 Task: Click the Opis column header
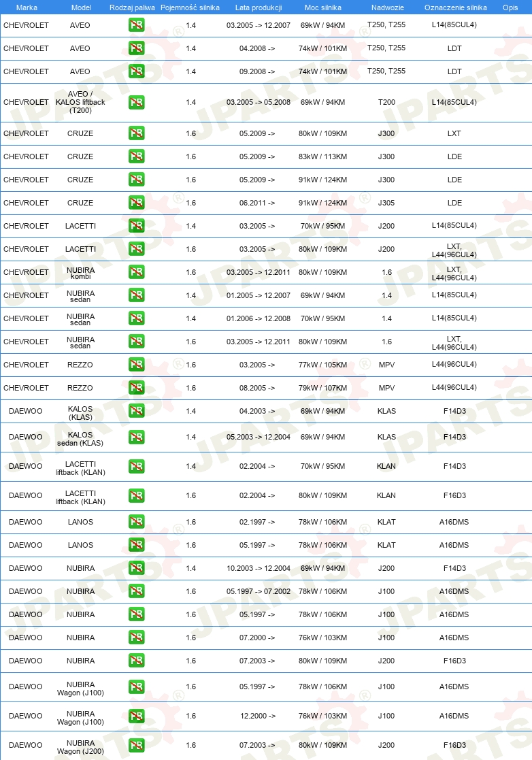tap(510, 7)
